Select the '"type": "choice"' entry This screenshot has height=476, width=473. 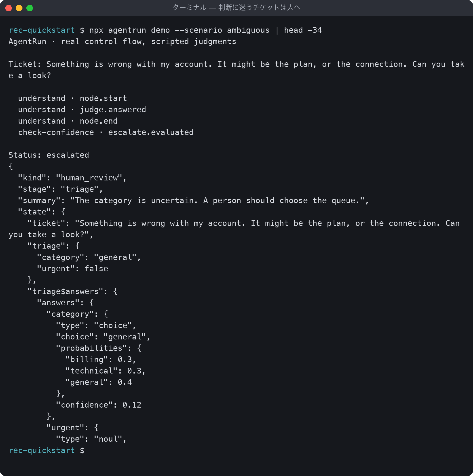pyautogui.click(x=96, y=325)
